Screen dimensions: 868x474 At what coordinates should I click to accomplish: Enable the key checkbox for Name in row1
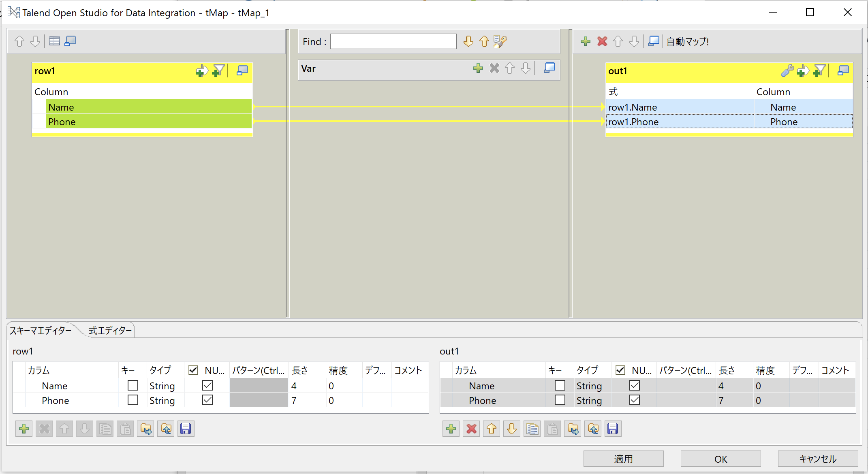coord(133,385)
